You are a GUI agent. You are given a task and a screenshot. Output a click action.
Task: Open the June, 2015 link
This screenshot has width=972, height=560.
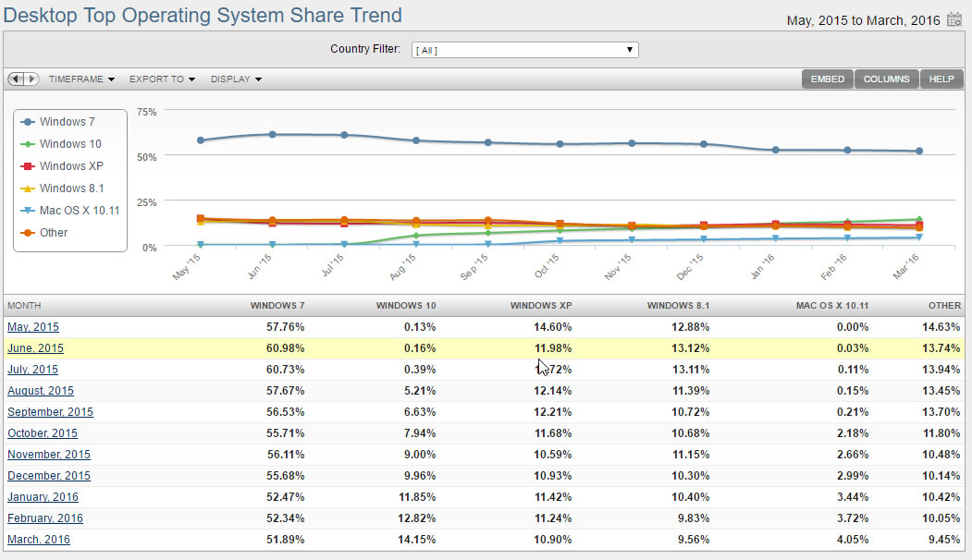click(35, 348)
